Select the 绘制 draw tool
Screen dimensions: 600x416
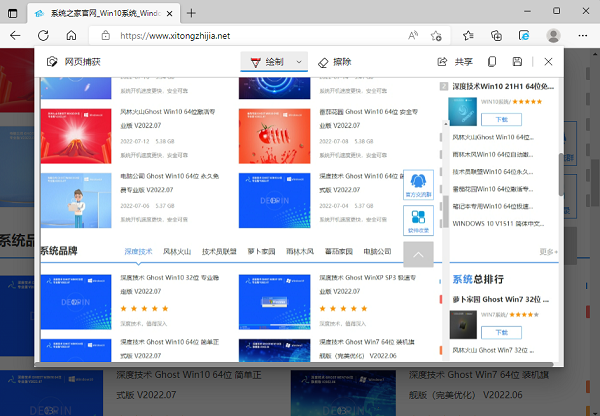tap(266, 62)
